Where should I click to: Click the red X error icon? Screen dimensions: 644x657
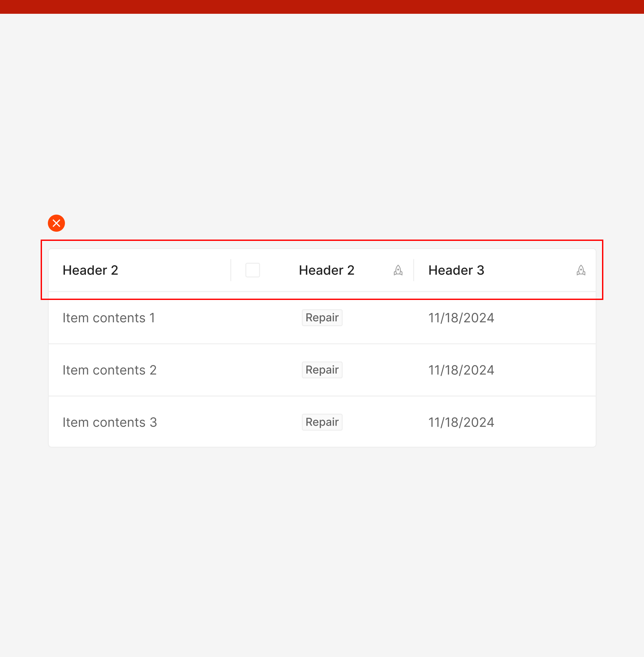click(56, 223)
